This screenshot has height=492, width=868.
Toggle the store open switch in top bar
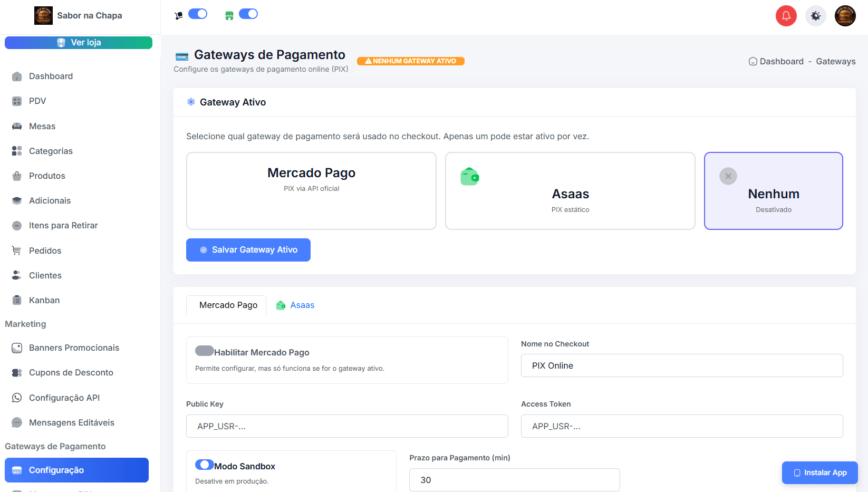(248, 14)
